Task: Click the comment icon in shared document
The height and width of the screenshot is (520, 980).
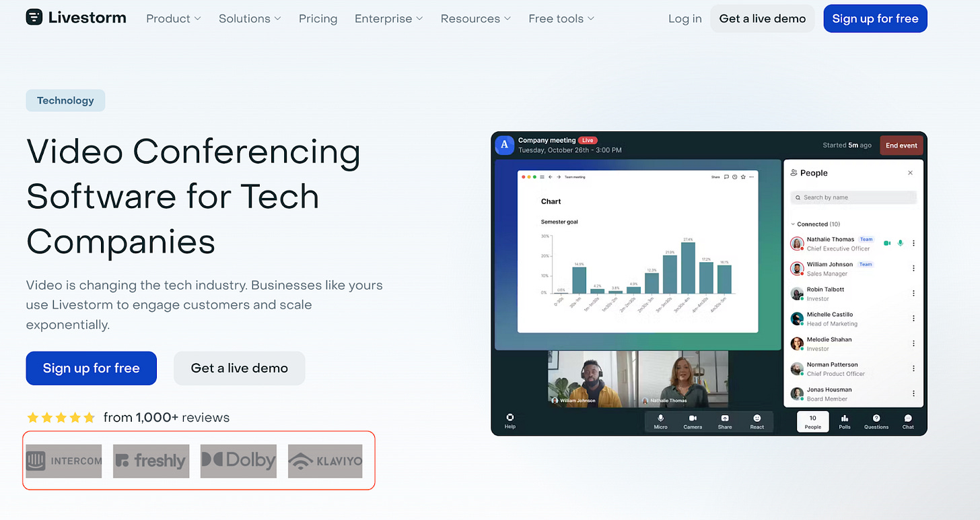Action: (x=726, y=177)
